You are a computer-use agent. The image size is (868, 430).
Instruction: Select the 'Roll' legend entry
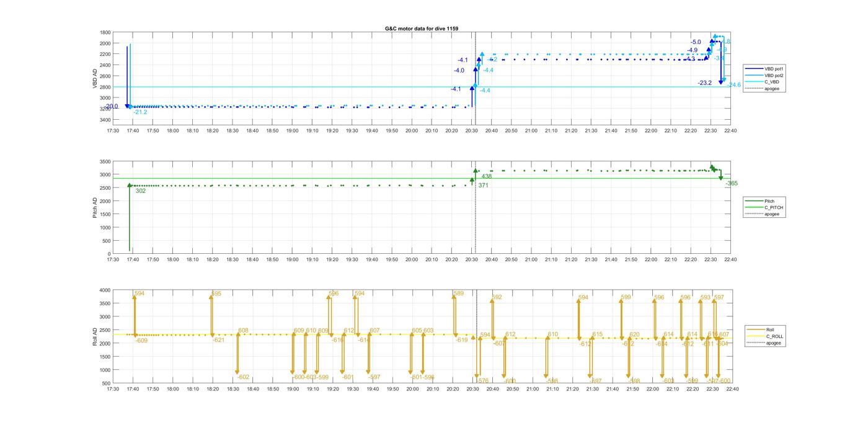(x=770, y=329)
